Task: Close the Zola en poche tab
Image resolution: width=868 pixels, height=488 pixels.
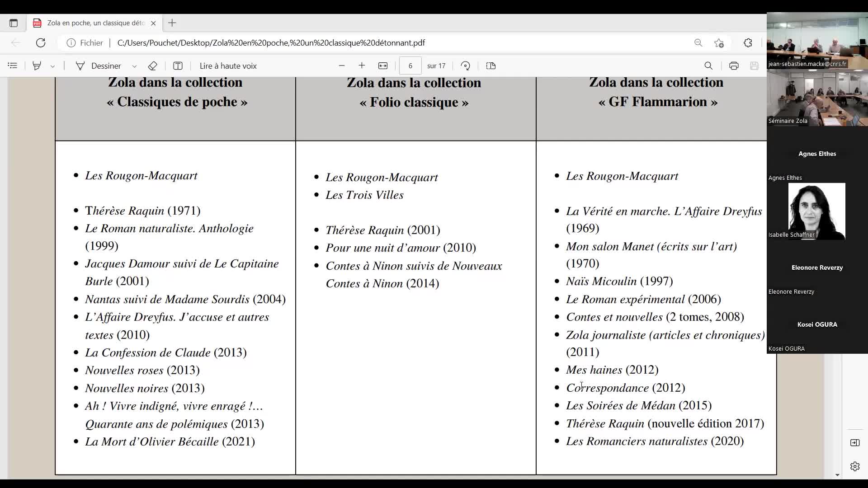Action: point(153,23)
